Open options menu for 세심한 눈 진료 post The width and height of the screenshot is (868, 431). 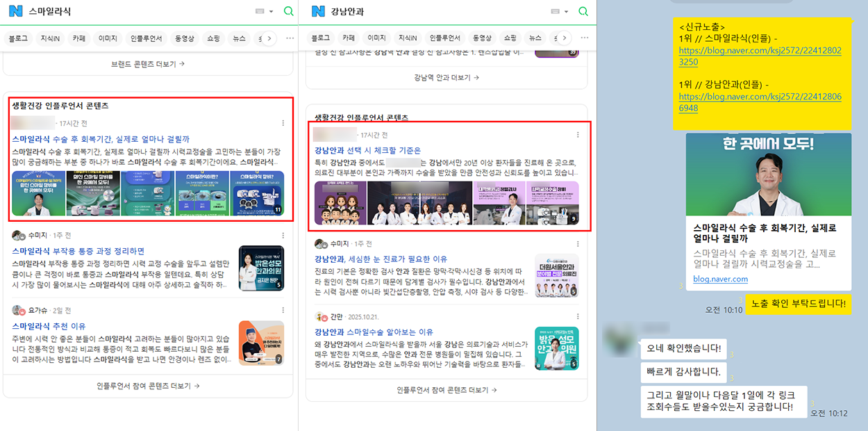pyautogui.click(x=578, y=244)
